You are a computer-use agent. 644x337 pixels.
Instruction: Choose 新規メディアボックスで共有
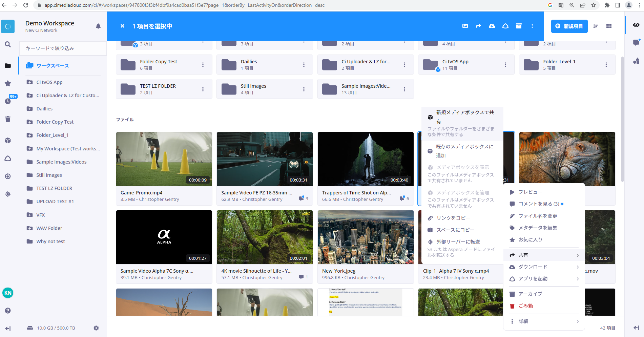pos(462,123)
